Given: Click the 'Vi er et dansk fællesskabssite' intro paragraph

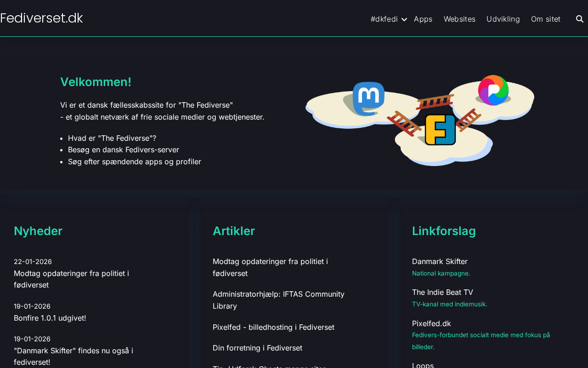Looking at the screenshot, I should [162, 111].
